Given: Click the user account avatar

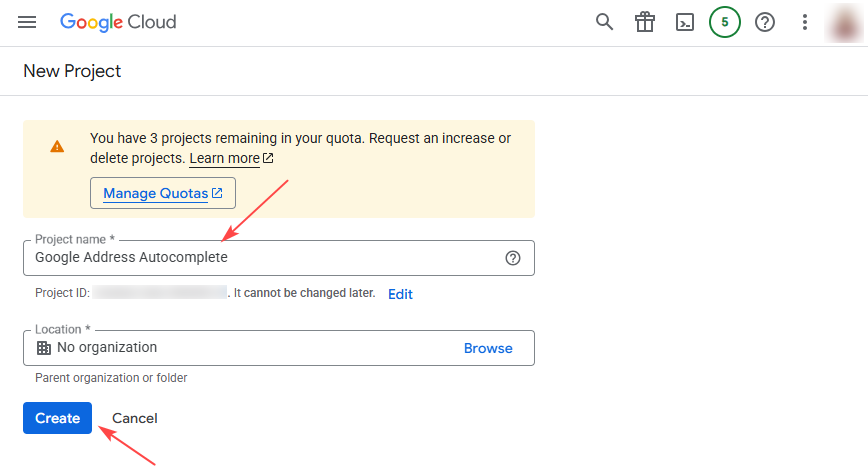Looking at the screenshot, I should 845,22.
